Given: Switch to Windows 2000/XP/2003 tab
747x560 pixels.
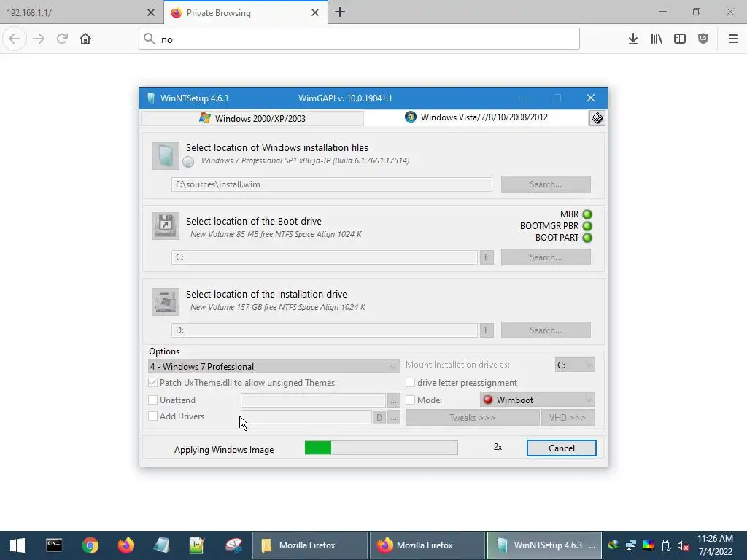Looking at the screenshot, I should [252, 118].
